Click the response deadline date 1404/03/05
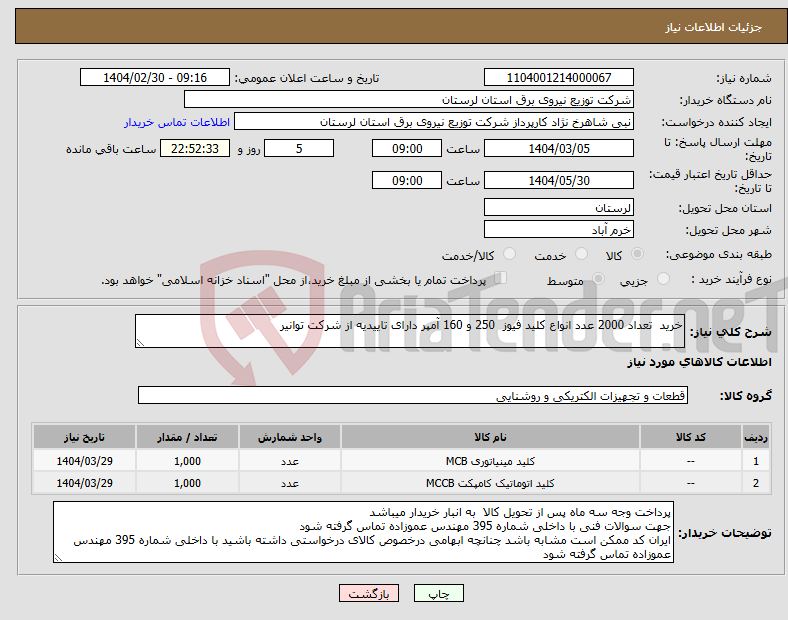 pyautogui.click(x=558, y=148)
